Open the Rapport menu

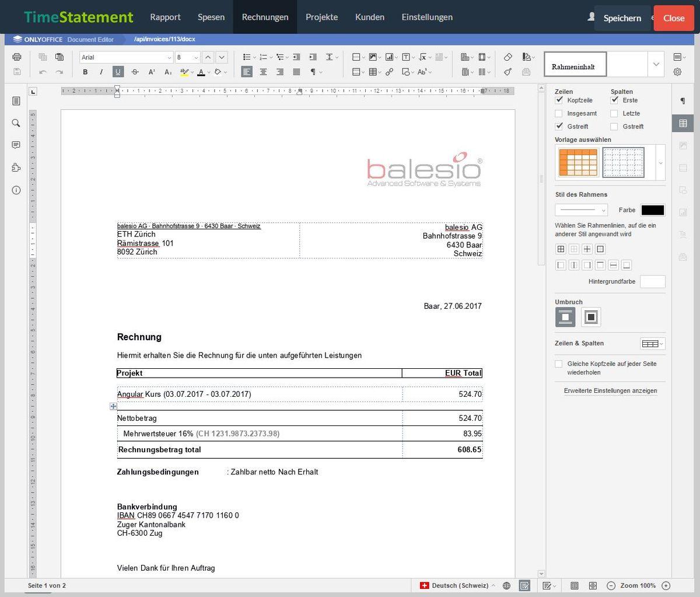point(165,17)
